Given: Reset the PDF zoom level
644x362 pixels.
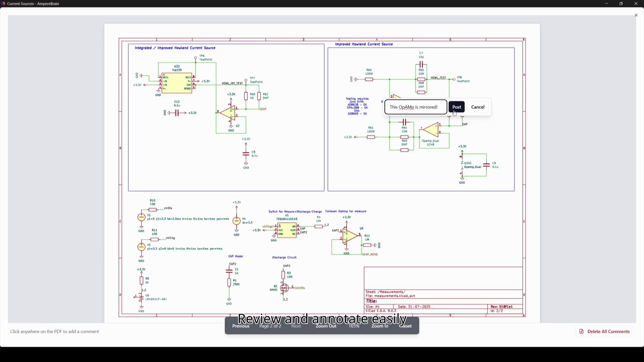Looking at the screenshot, I should [406, 326].
